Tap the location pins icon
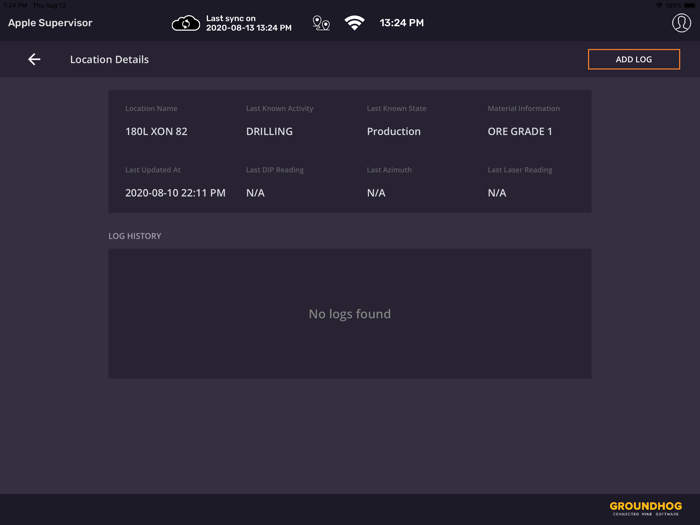The height and width of the screenshot is (525, 700). (x=321, y=23)
